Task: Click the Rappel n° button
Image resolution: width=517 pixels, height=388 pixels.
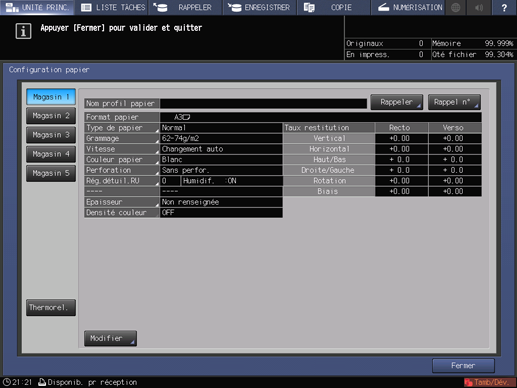Action: [x=454, y=102]
